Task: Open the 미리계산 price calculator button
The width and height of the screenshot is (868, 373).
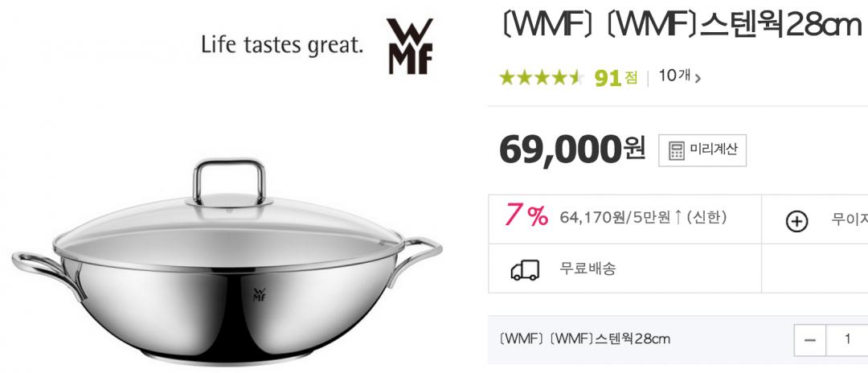Action: click(702, 150)
